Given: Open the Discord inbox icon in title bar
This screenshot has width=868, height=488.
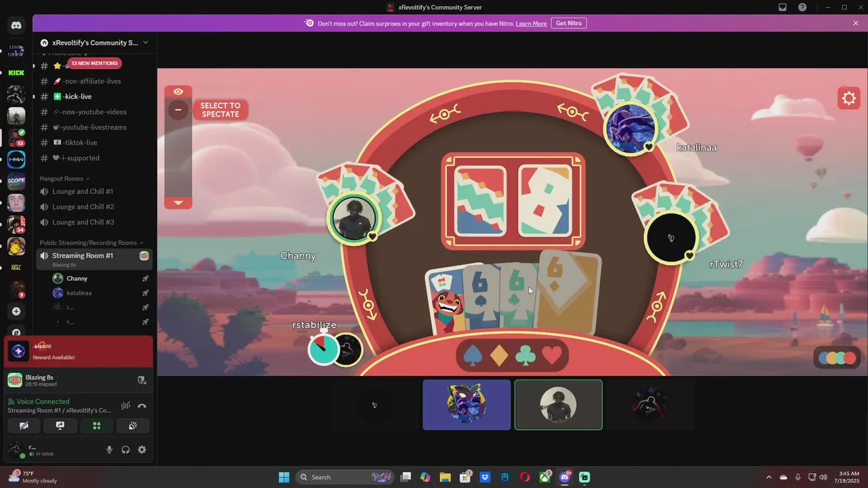Looking at the screenshot, I should (783, 7).
